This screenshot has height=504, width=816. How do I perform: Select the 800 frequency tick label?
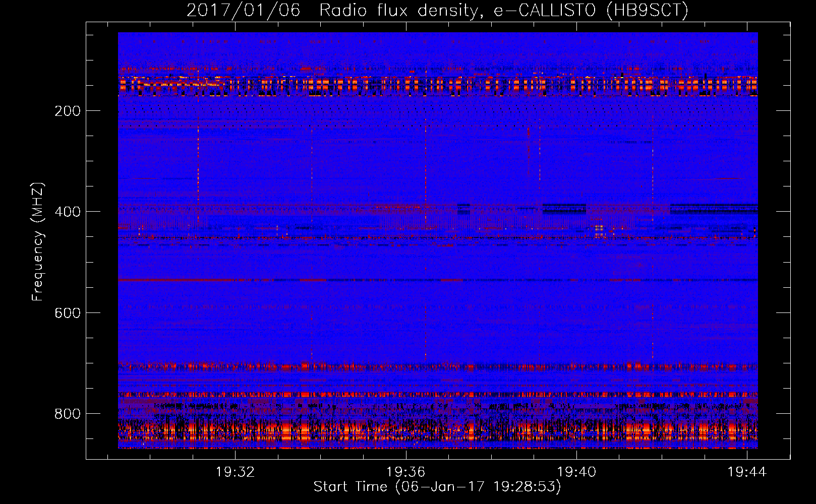68,414
